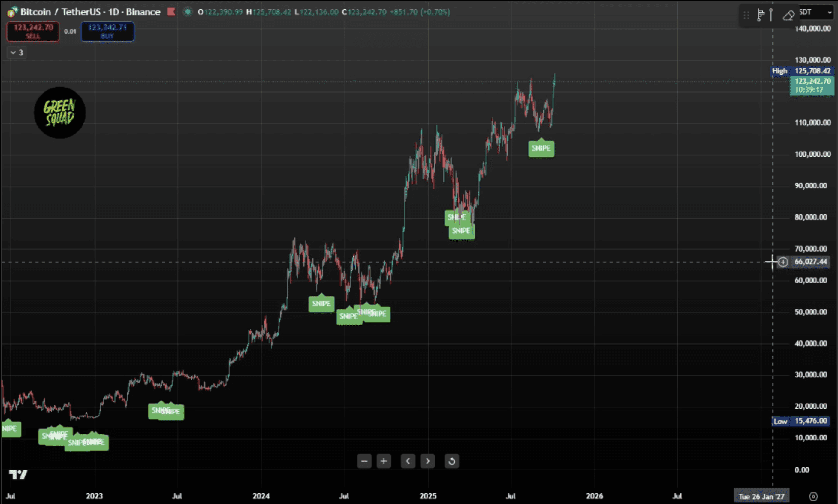The image size is (838, 504).
Task: Click the volume profile drawing tool icon
Action: (761, 15)
